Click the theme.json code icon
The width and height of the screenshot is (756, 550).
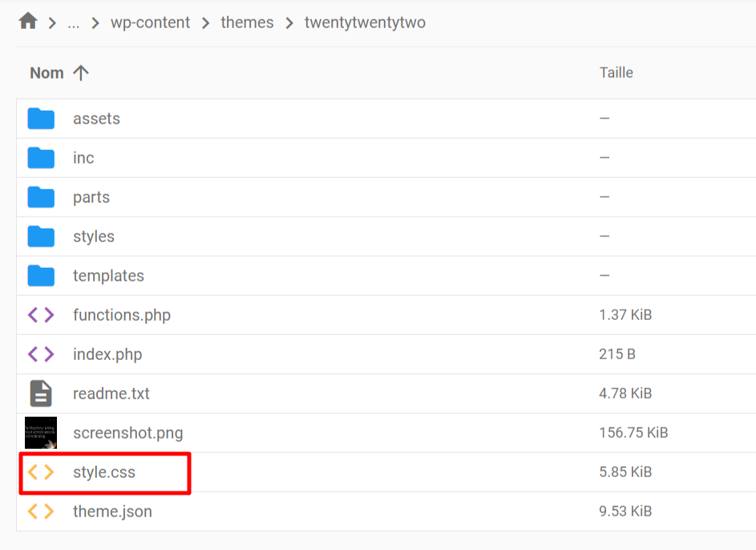[x=41, y=512]
